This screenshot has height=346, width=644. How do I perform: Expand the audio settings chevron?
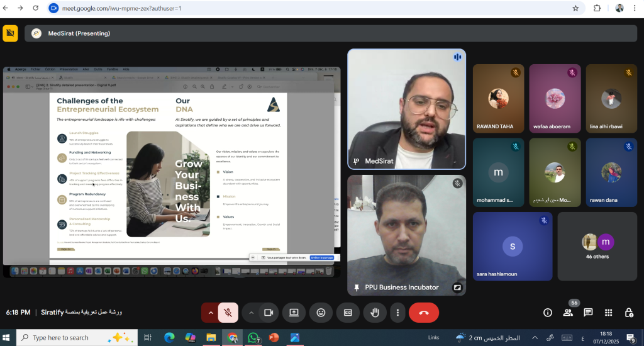[210, 312]
